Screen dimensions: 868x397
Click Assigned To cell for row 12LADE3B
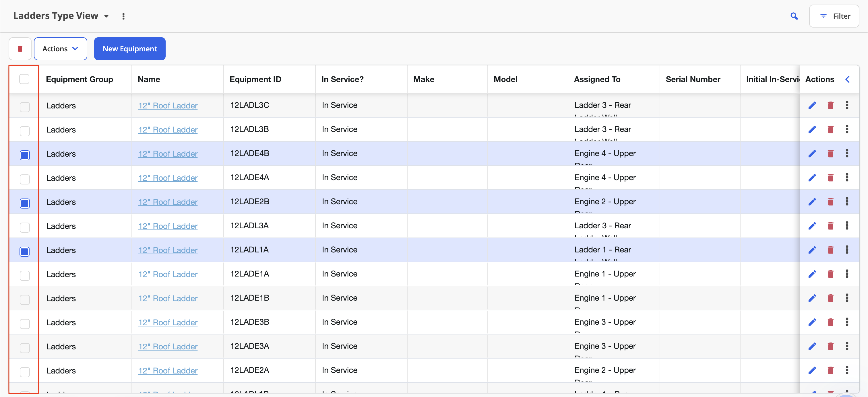[x=614, y=322]
